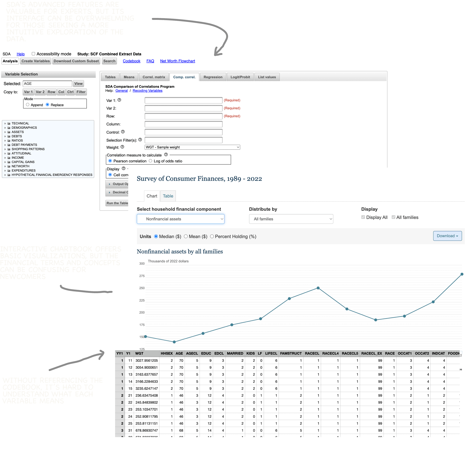Click the Create Variables button
The width and height of the screenshot is (476, 449).
pos(36,61)
